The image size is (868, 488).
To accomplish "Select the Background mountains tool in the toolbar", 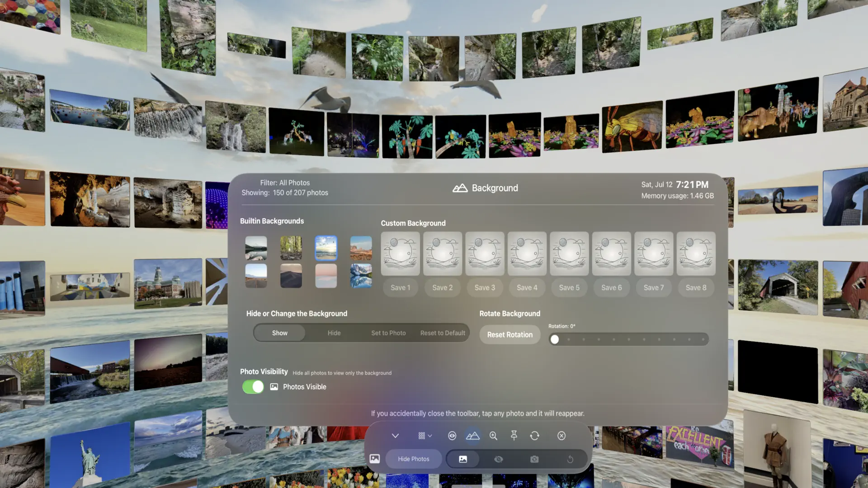I will (x=473, y=436).
